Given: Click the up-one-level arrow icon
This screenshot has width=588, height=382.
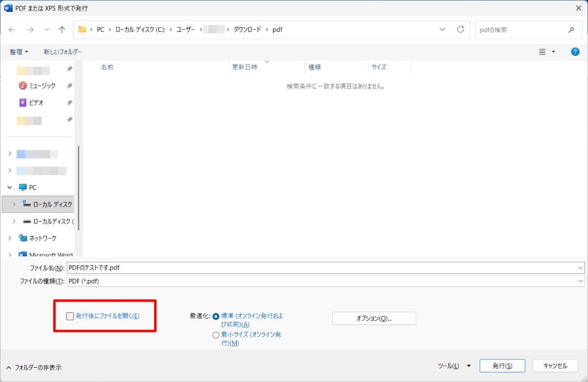Looking at the screenshot, I should coord(62,29).
